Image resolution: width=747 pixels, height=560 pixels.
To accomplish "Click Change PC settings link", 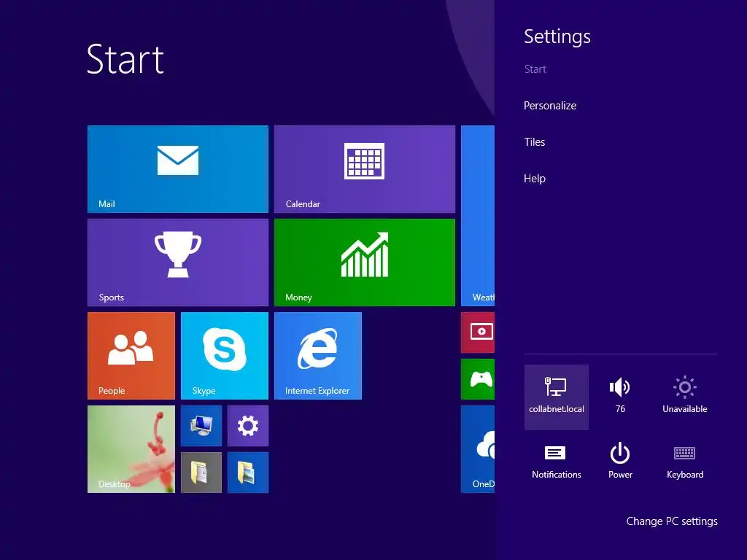I will pyautogui.click(x=672, y=521).
